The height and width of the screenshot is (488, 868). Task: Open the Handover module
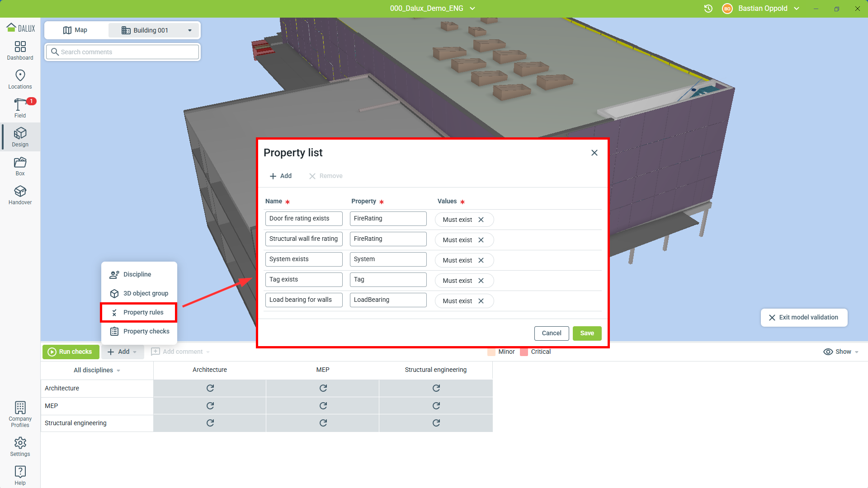[x=20, y=195]
